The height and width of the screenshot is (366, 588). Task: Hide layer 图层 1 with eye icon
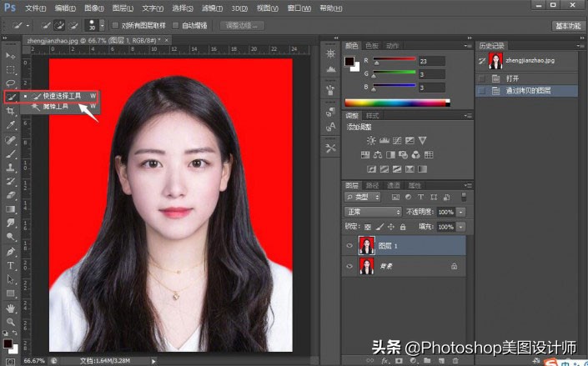(349, 245)
